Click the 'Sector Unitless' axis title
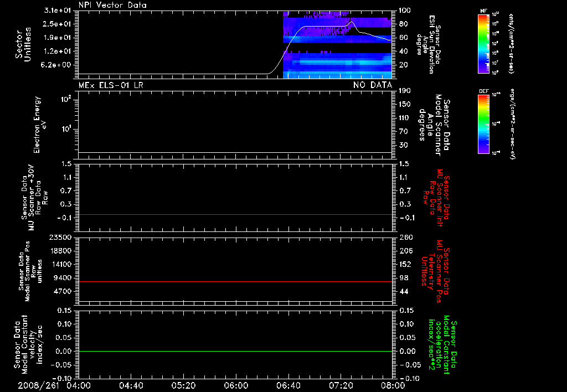 [23, 44]
